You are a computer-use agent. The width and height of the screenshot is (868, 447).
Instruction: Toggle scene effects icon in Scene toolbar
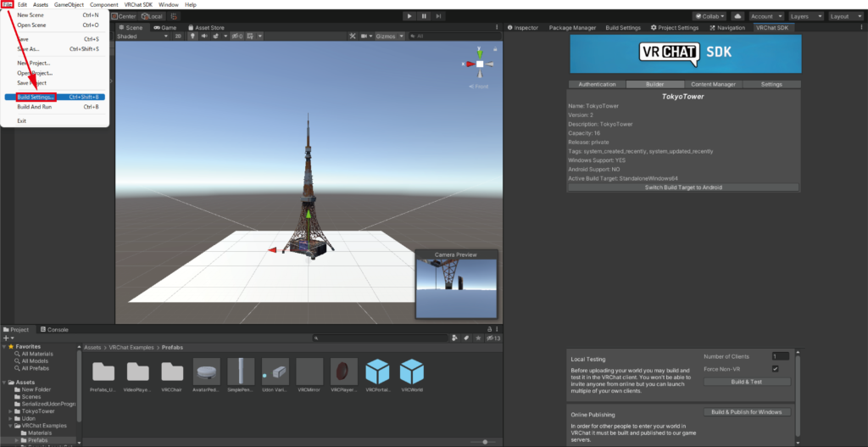point(216,36)
